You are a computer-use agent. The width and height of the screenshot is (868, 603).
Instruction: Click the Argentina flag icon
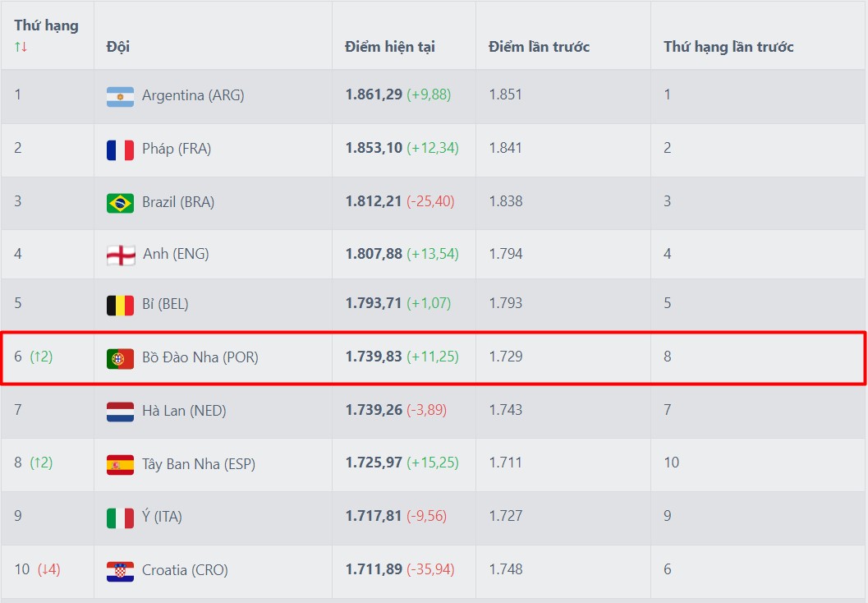coord(120,96)
